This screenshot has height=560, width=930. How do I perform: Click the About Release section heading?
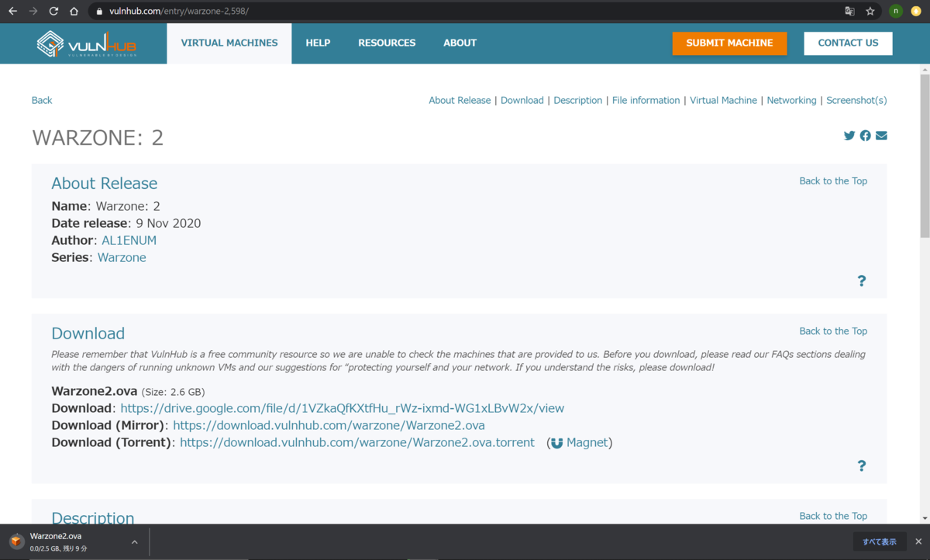[x=104, y=184]
